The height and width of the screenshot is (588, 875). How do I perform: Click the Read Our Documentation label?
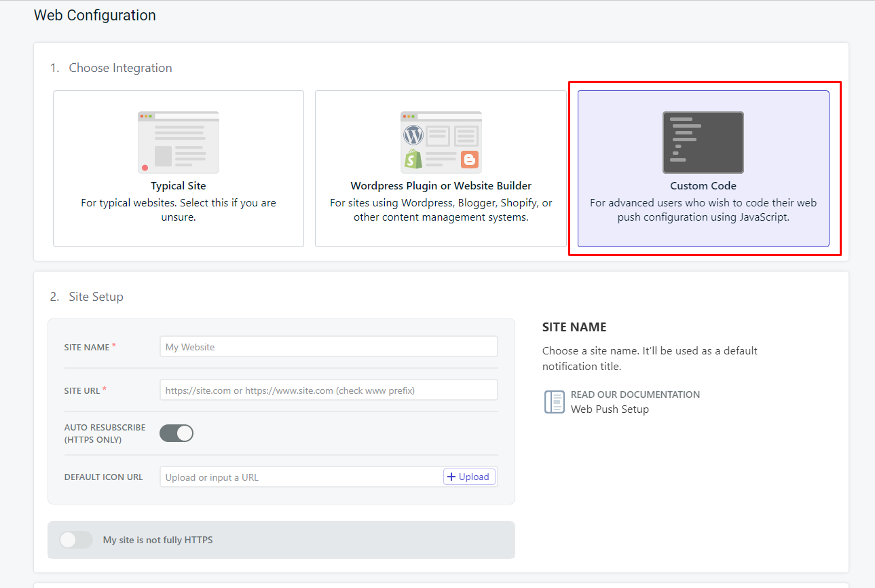[635, 394]
